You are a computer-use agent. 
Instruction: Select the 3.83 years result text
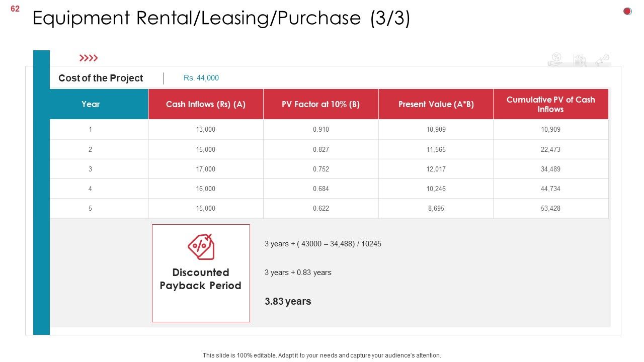tap(288, 301)
